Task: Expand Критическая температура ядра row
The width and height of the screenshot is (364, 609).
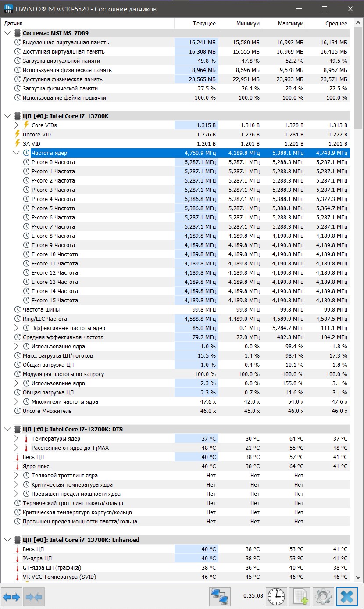Action: coord(17,484)
